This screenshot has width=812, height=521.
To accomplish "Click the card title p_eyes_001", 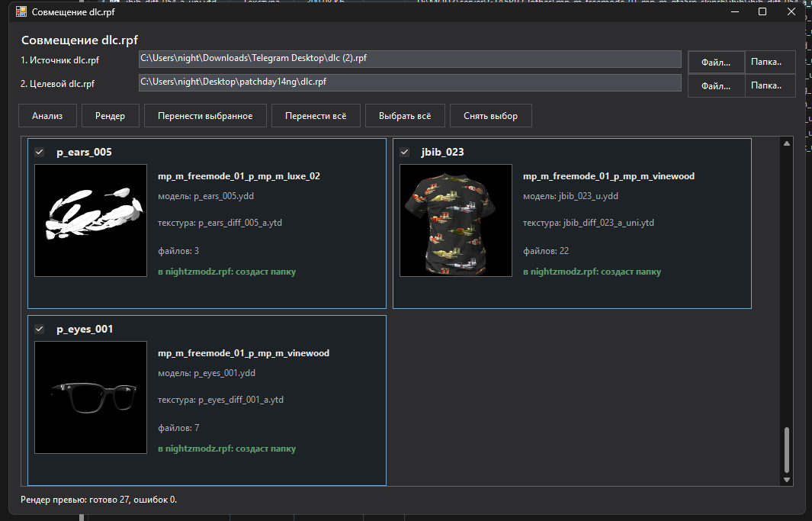I will (x=85, y=329).
